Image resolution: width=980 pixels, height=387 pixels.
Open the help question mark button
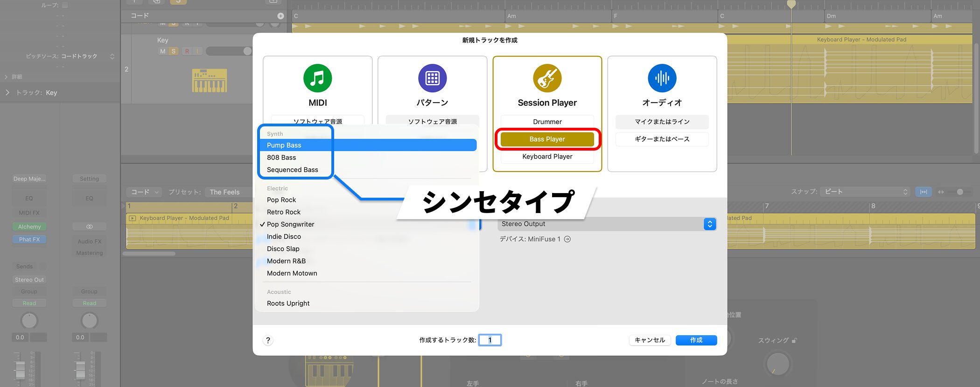point(268,340)
